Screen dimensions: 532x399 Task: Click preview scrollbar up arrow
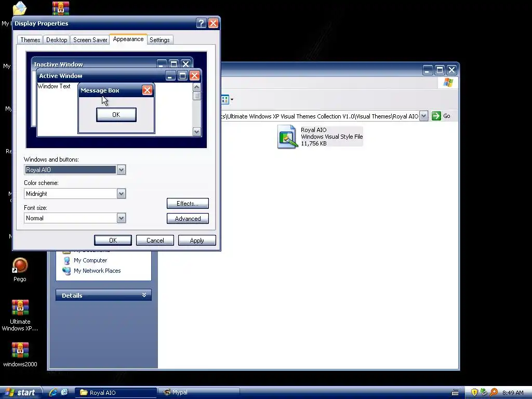(x=196, y=87)
